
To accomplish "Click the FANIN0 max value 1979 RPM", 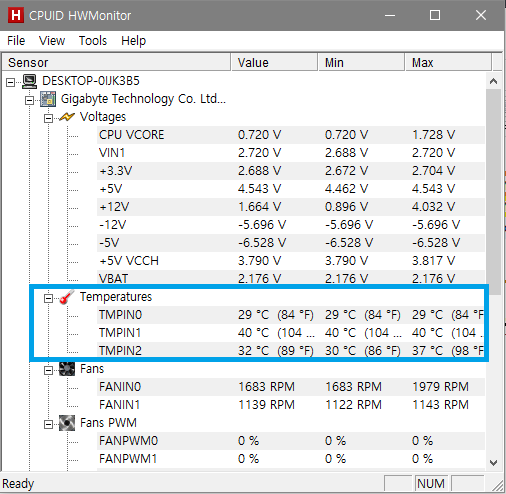I will [440, 387].
